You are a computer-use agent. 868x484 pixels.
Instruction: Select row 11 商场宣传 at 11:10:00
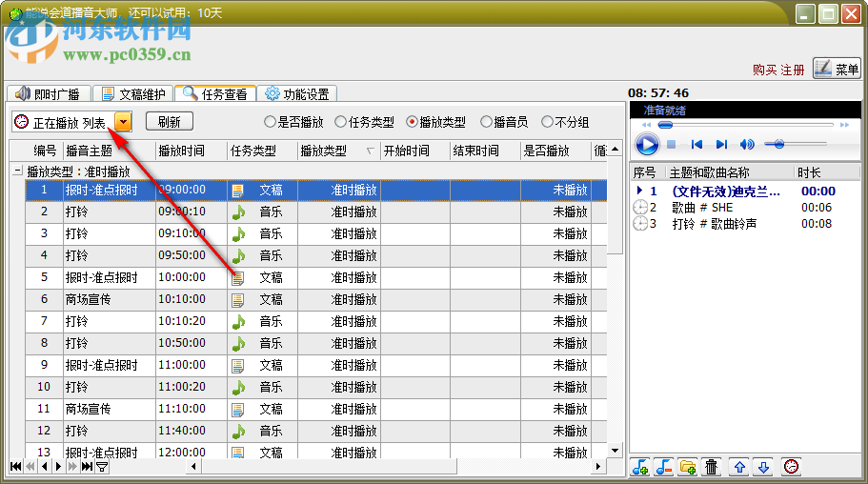tap(316, 410)
